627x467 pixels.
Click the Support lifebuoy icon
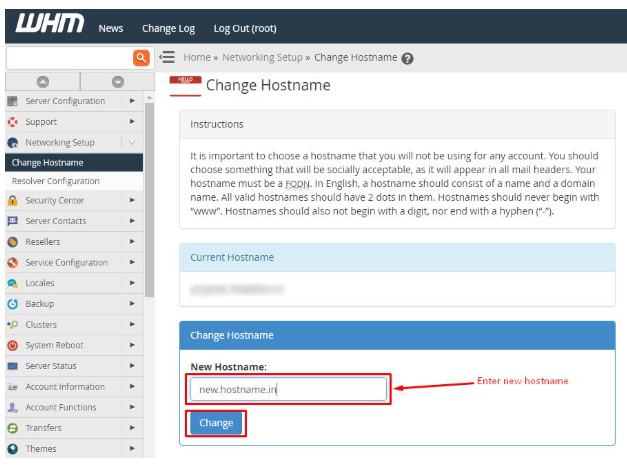pos(12,122)
